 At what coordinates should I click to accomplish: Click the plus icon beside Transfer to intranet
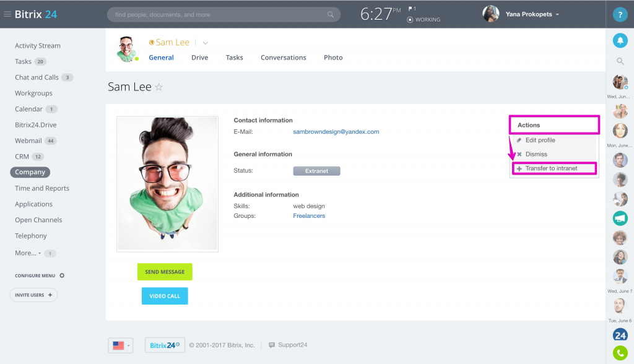[x=519, y=168]
